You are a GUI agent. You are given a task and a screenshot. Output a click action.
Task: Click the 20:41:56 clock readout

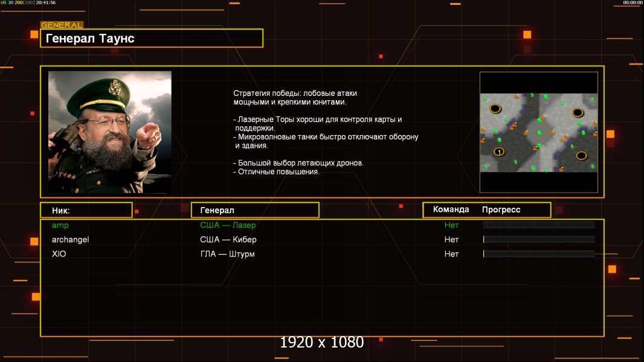(45, 2)
